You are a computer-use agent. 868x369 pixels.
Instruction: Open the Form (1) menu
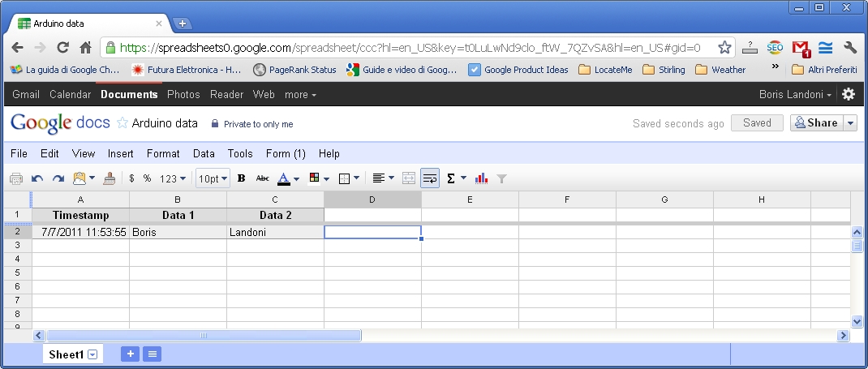(286, 153)
